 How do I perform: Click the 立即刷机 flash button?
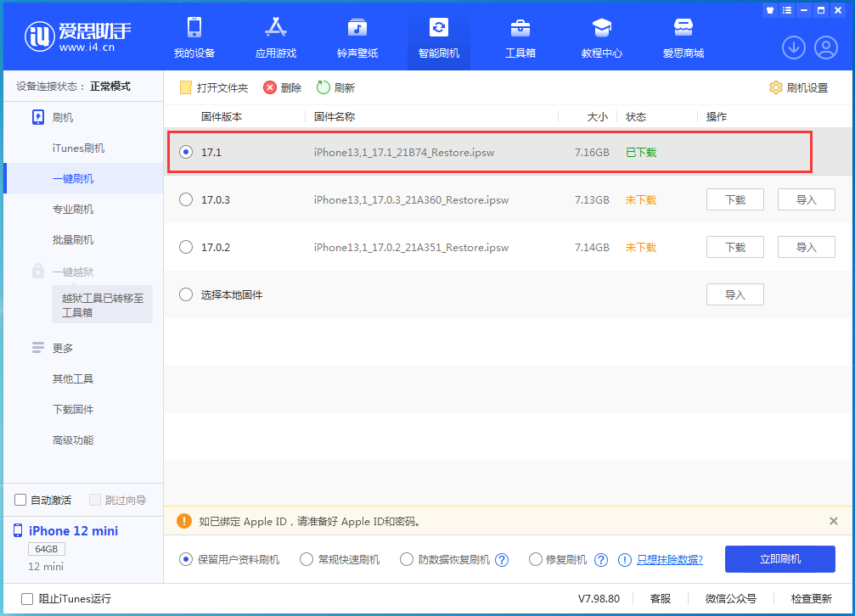pos(779,559)
